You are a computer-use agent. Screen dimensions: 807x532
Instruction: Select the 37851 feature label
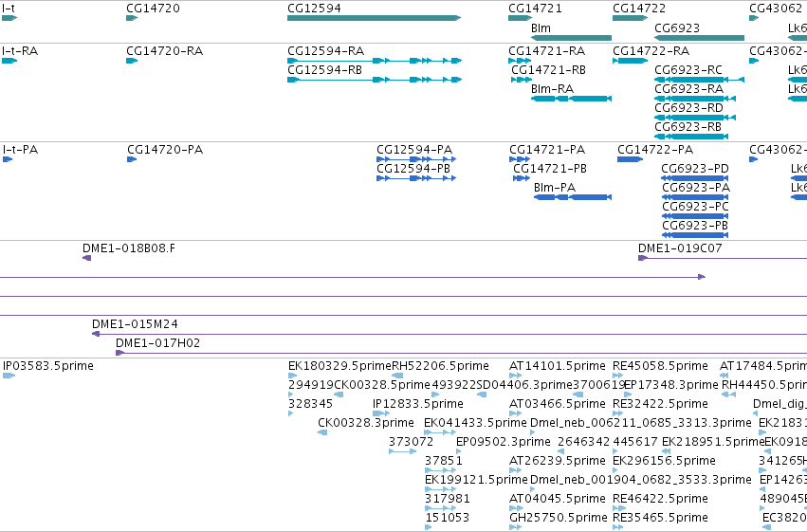(x=444, y=461)
